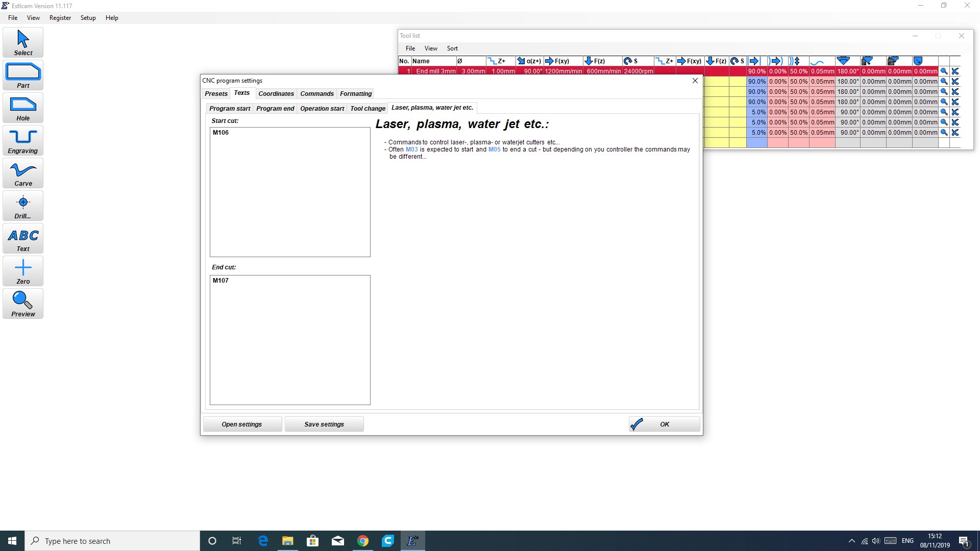Click the blue M03 command text

click(x=412, y=149)
